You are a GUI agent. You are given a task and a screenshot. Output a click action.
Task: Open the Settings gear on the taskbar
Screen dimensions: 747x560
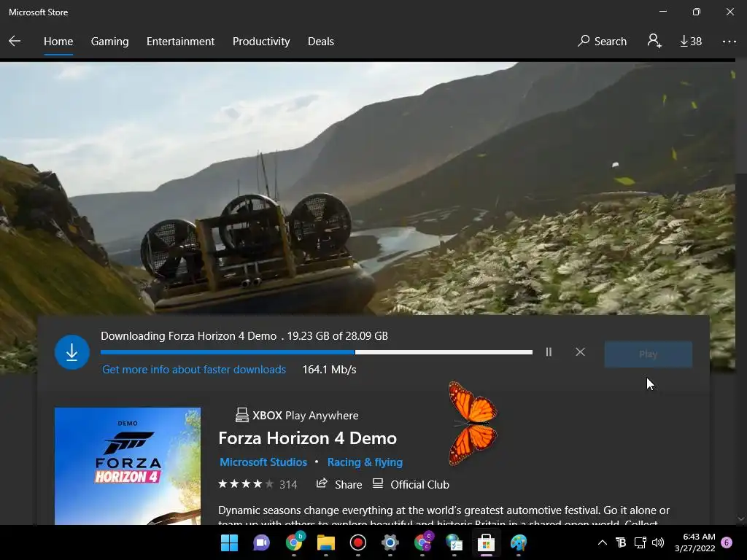pyautogui.click(x=390, y=542)
